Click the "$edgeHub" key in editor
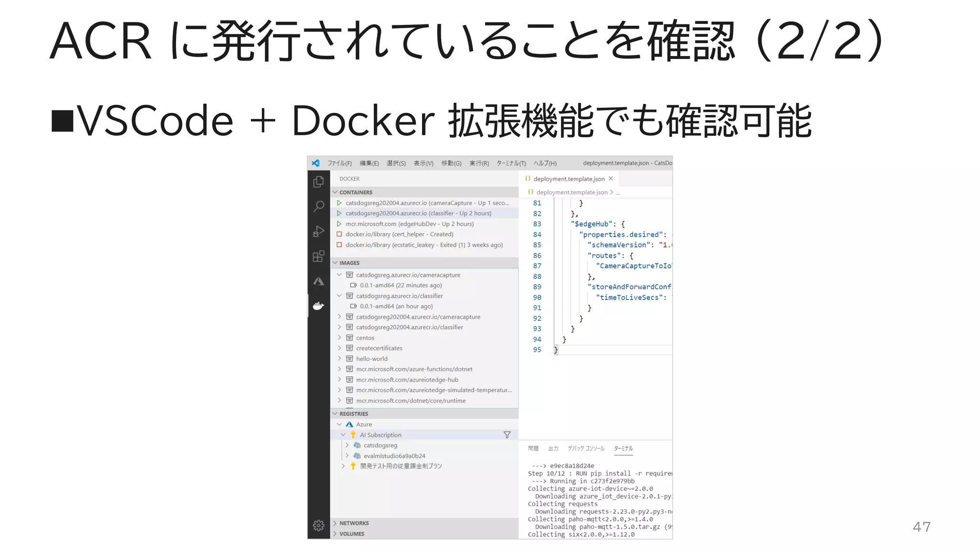Screen dimensions: 980x551 [x=591, y=224]
